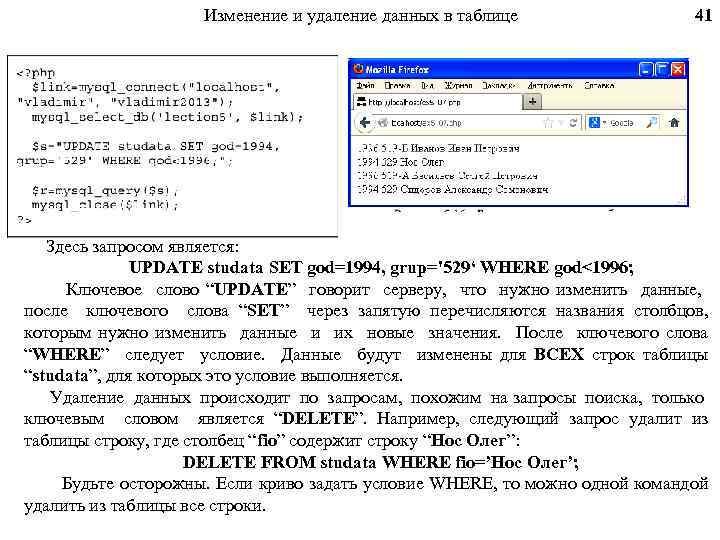Go back with the Back arrow

pos(365,123)
